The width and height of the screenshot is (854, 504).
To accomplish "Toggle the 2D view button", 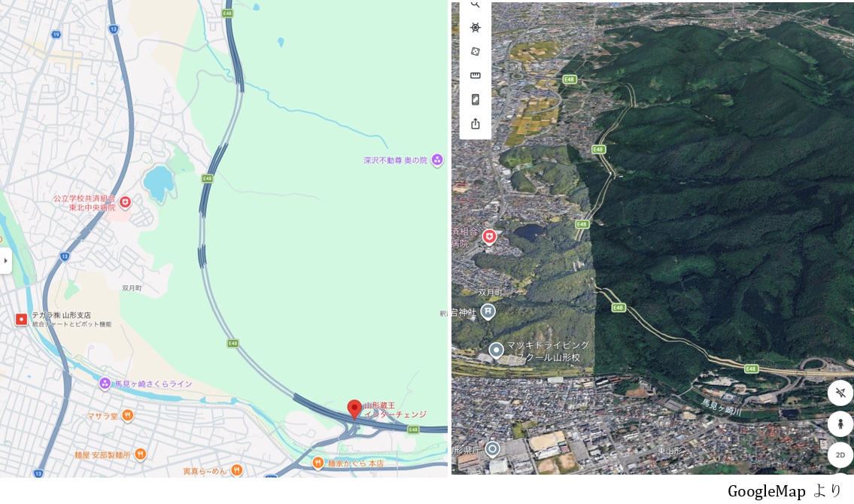I will (x=840, y=455).
